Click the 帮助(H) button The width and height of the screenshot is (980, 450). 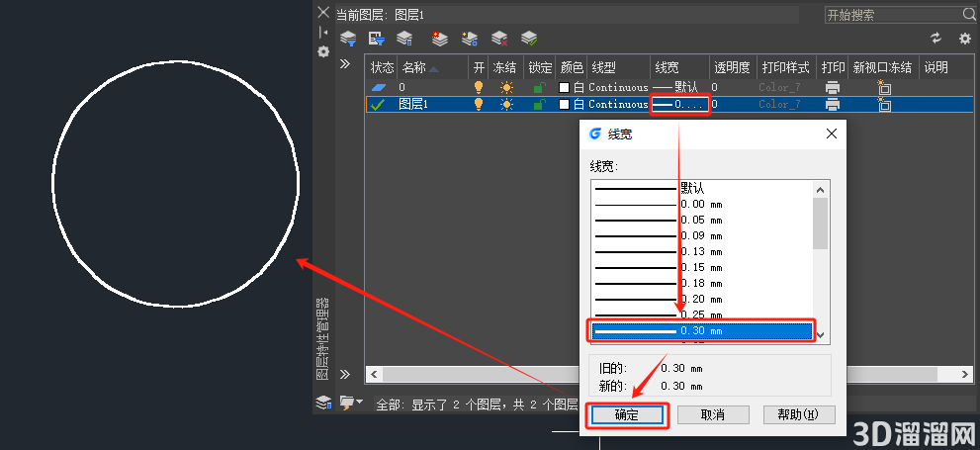pyautogui.click(x=799, y=414)
